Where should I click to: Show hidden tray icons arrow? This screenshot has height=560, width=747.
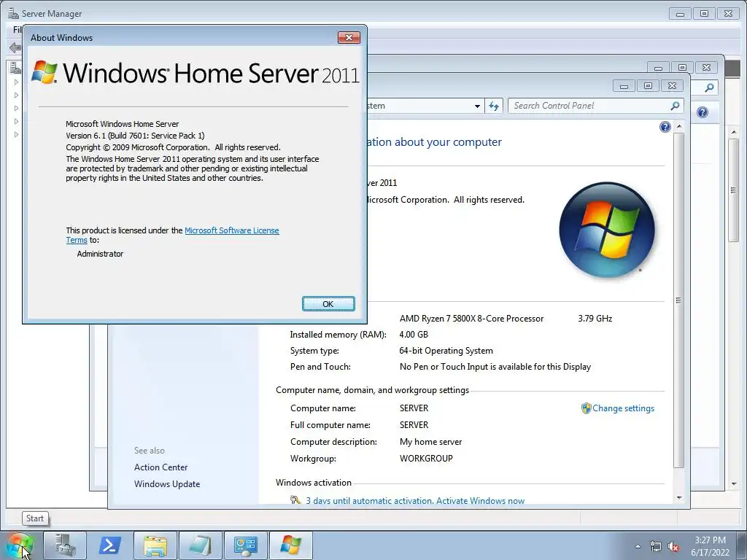click(638, 547)
